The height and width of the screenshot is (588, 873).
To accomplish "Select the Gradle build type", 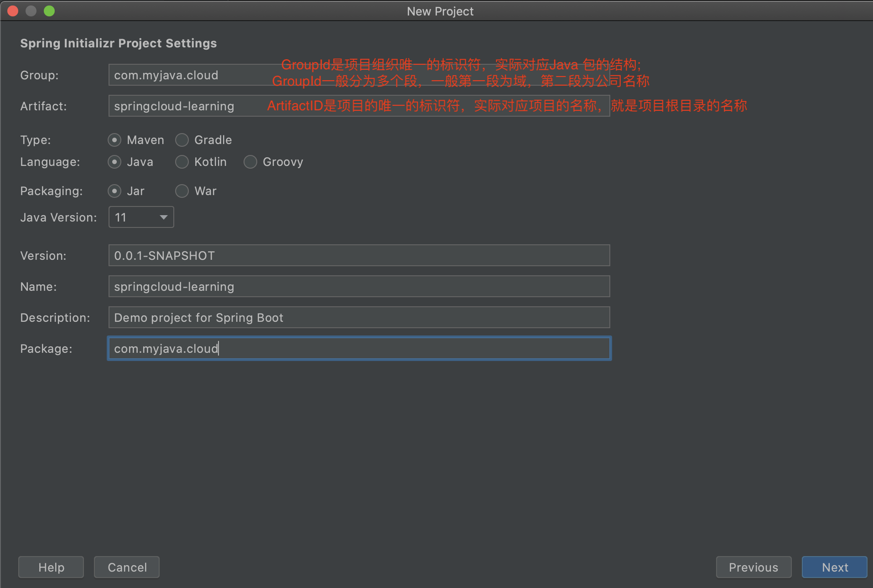I will 182,140.
